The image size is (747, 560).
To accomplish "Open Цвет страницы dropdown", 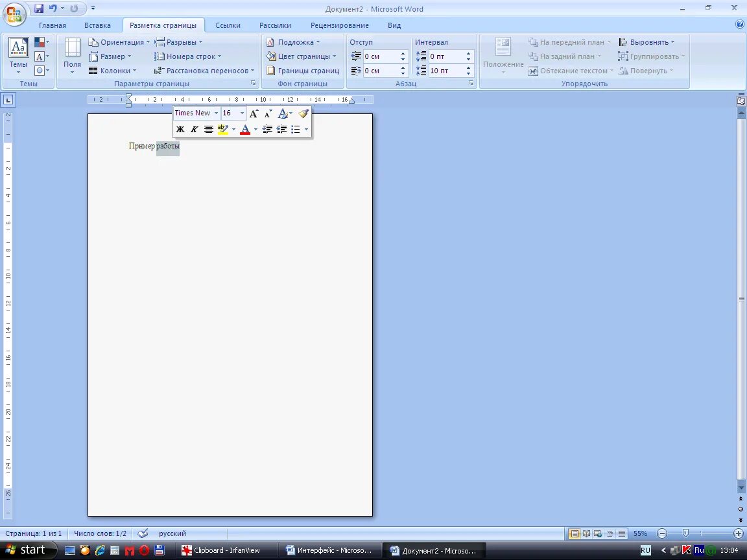I will 301,56.
